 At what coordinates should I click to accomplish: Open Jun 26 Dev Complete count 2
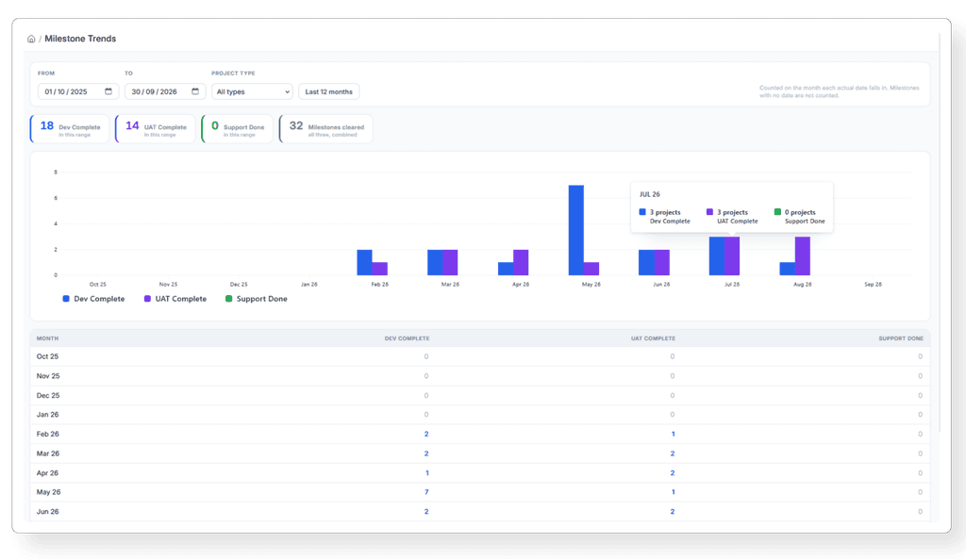pos(426,512)
